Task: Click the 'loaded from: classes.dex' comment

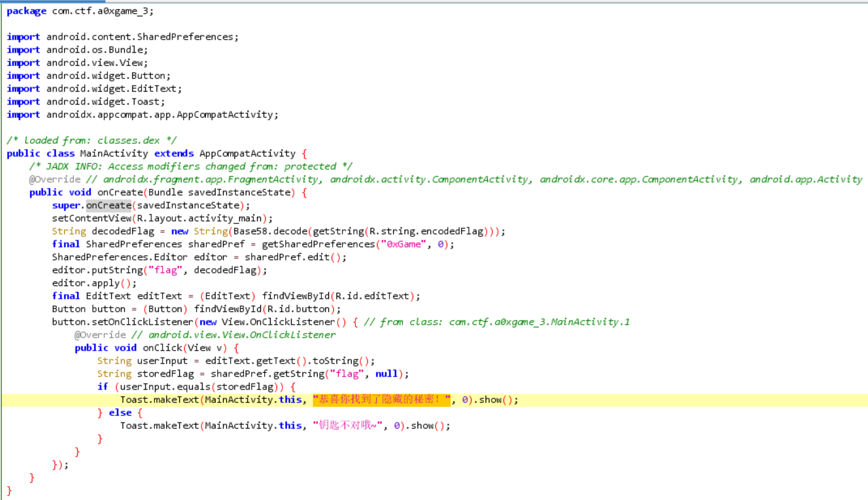Action: 91,140
